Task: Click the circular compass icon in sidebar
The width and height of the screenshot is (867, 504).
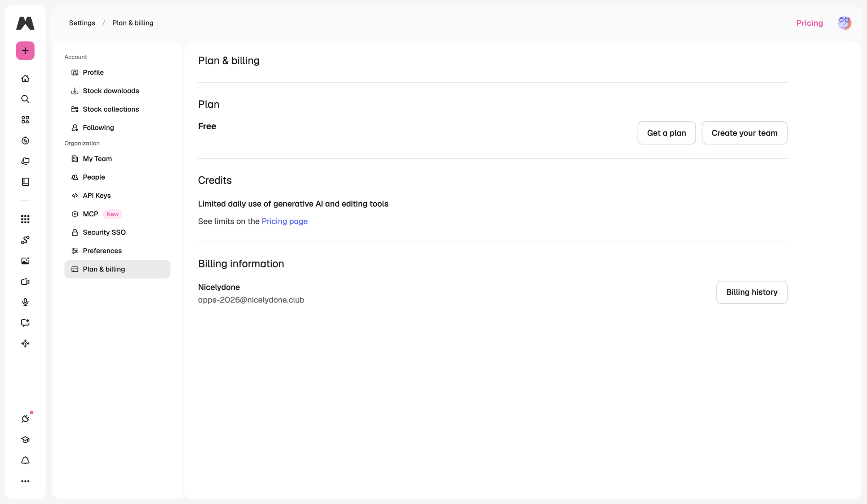Action: (x=25, y=141)
